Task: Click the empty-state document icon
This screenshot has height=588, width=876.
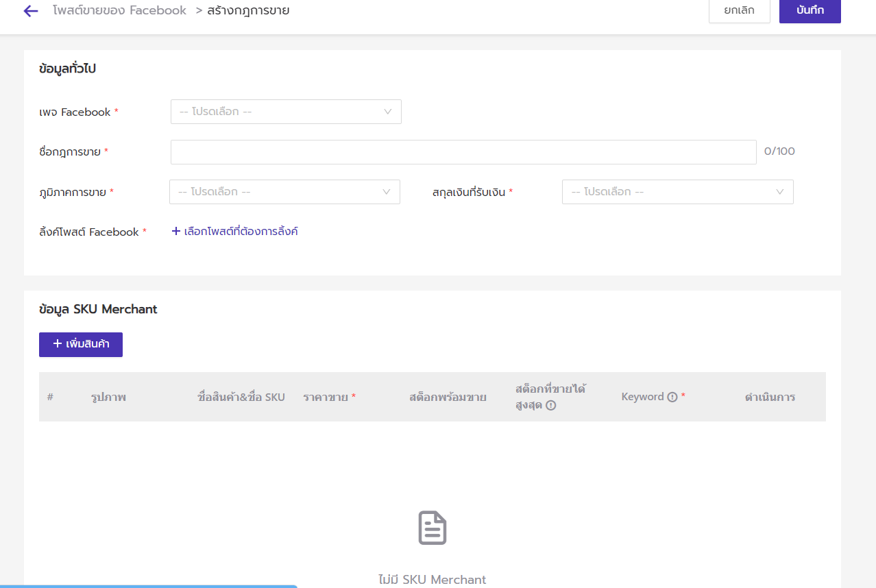Action: [433, 528]
